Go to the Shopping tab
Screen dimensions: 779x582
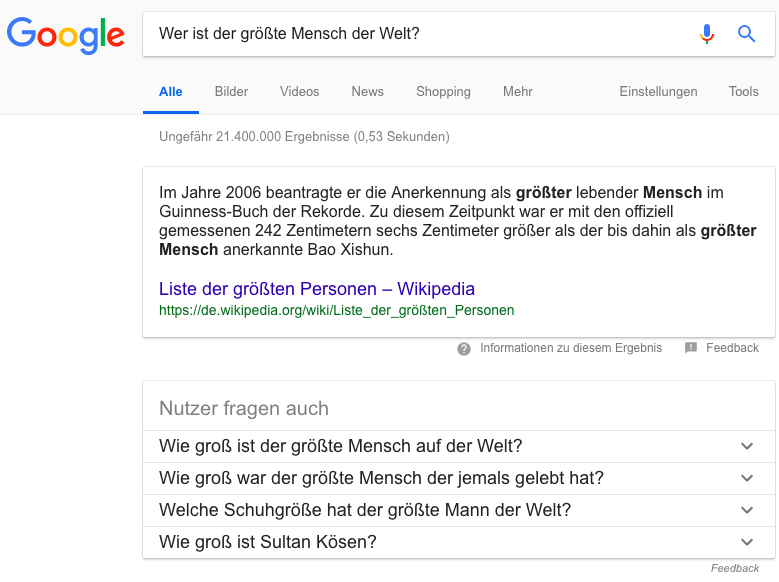pos(443,92)
